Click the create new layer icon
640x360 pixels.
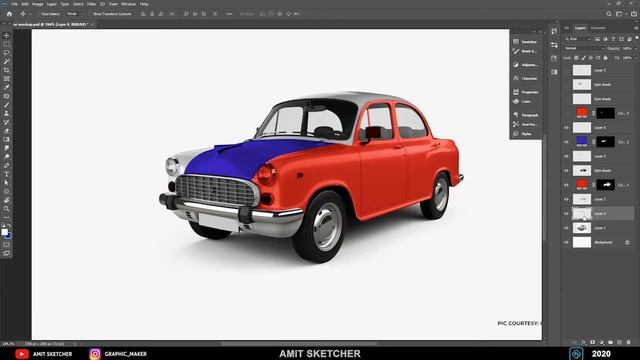coord(619,342)
